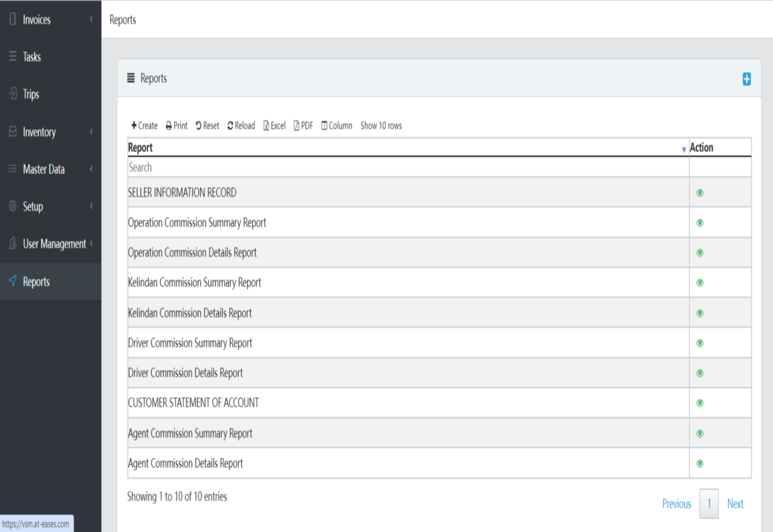This screenshot has width=773, height=532.
Task: Click view icon for Kelindan Commission Details Report
Action: [699, 313]
